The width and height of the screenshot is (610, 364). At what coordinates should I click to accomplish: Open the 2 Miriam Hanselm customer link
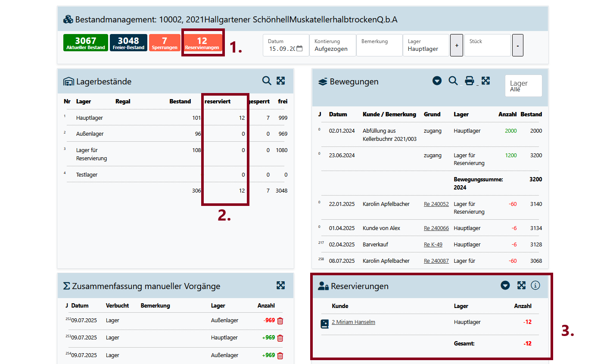click(x=353, y=322)
